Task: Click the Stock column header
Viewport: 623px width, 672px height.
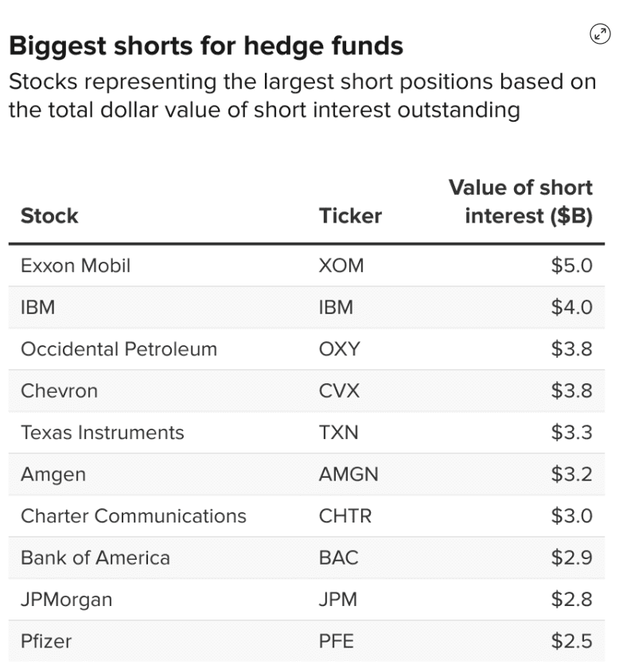Action: pos(49,216)
